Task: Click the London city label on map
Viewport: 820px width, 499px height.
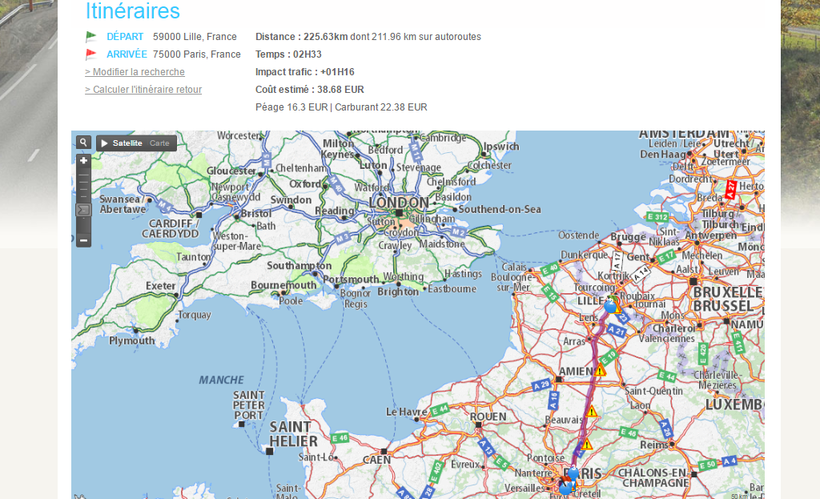Action: click(398, 202)
